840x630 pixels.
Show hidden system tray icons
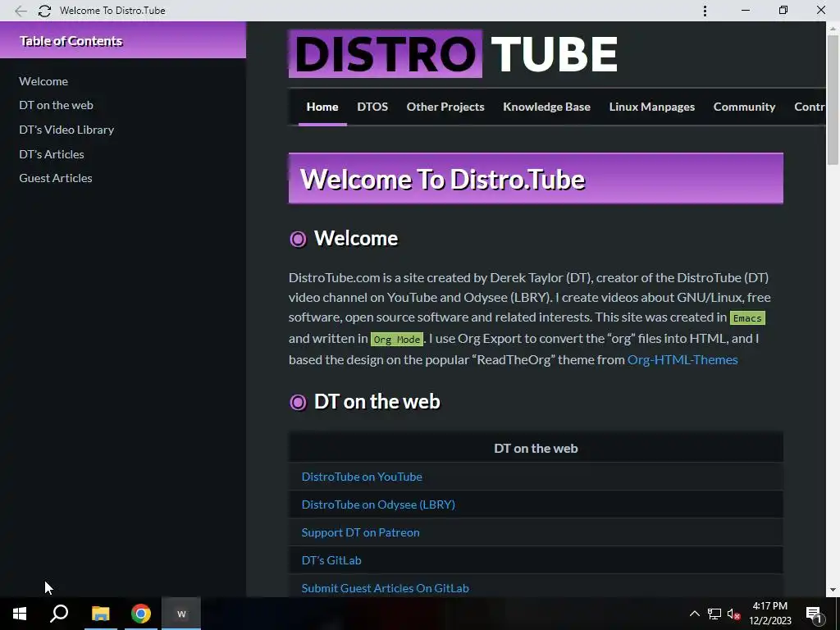(x=694, y=614)
